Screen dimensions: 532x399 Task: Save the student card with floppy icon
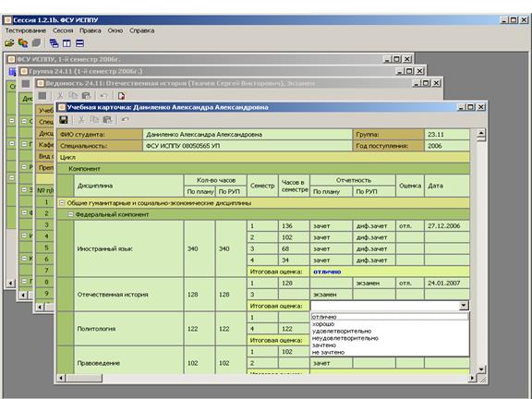point(64,119)
